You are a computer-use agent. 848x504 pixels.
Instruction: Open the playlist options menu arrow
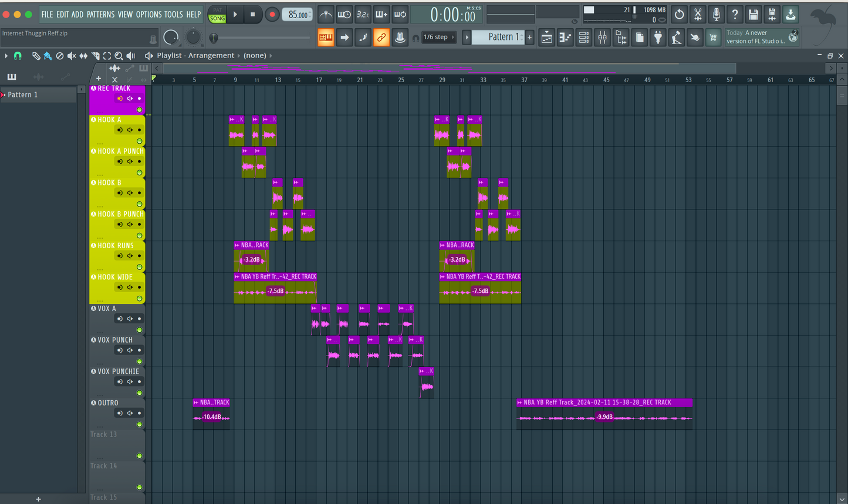(x=6, y=56)
